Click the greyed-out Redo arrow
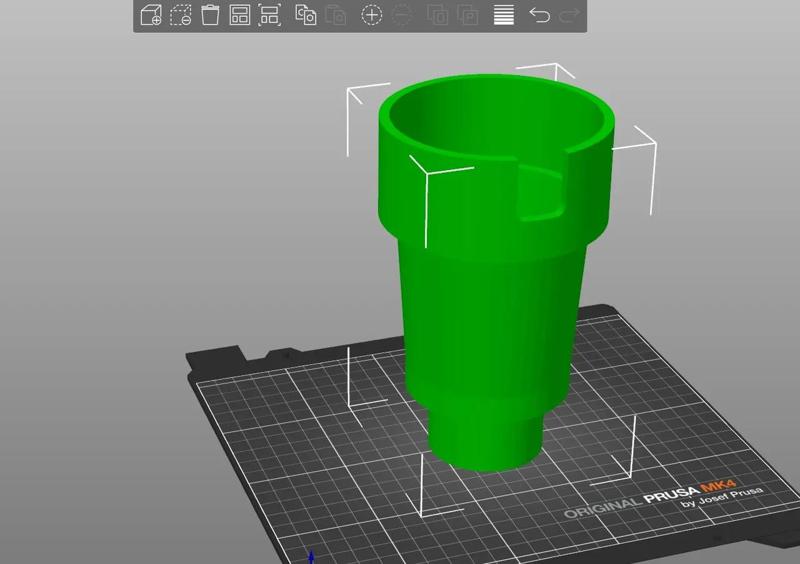800x564 pixels. click(570, 15)
